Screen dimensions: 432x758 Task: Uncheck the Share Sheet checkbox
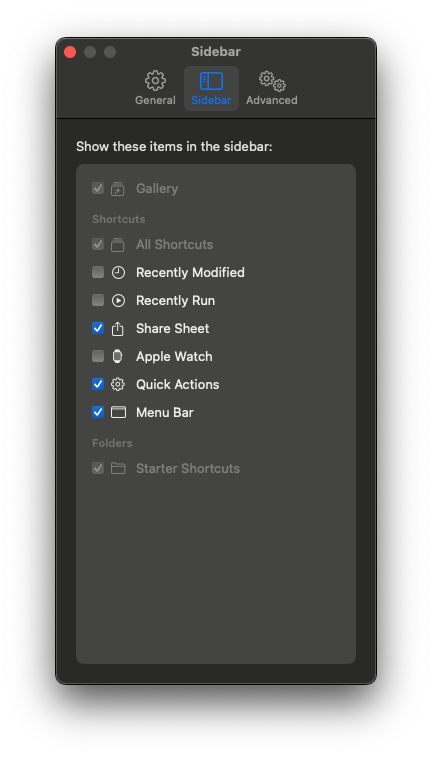pyautogui.click(x=98, y=328)
